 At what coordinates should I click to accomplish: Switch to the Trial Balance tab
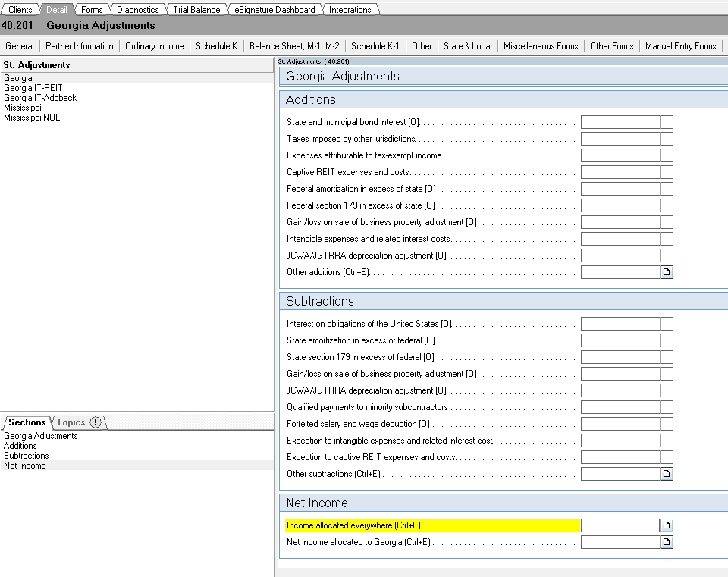(196, 9)
